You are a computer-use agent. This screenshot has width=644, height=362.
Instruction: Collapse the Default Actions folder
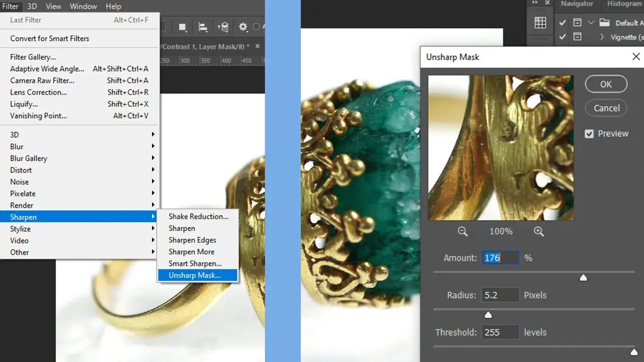pos(591,23)
